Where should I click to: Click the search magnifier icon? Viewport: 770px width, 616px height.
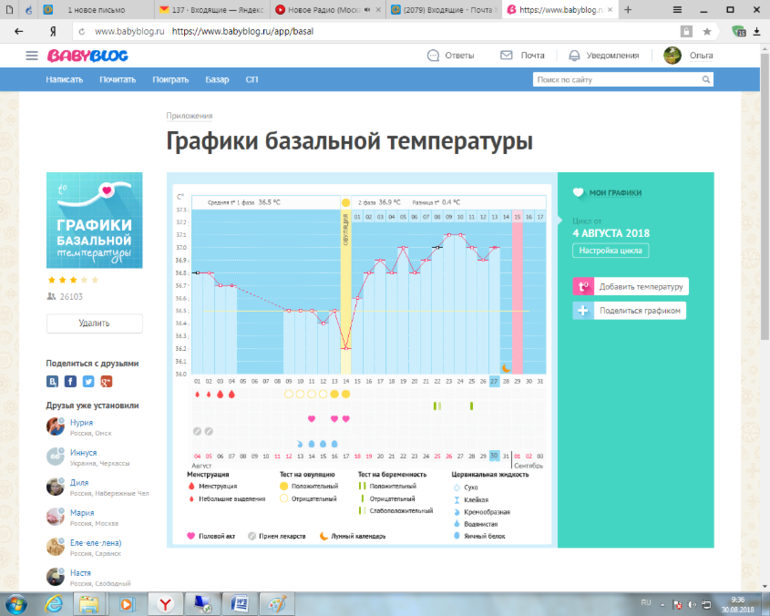coord(706,79)
